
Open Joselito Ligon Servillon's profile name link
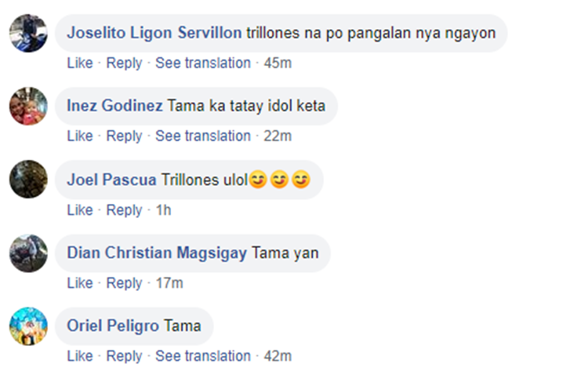click(154, 34)
